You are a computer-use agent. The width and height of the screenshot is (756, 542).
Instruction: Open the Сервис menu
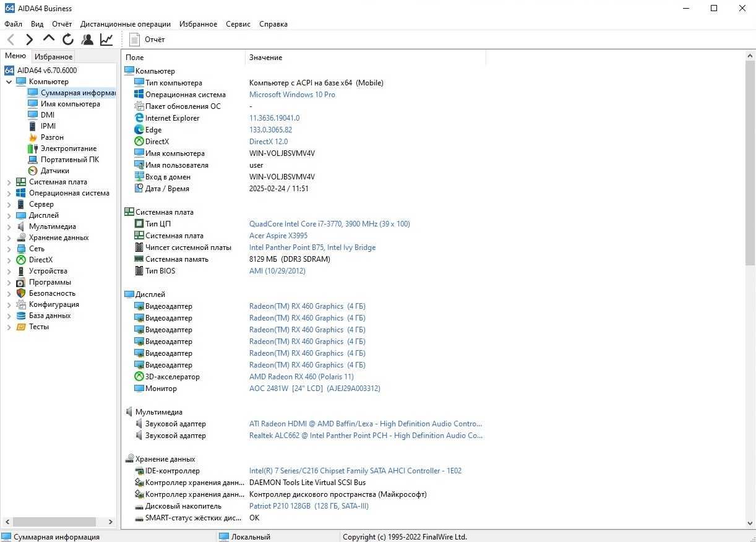[x=238, y=24]
